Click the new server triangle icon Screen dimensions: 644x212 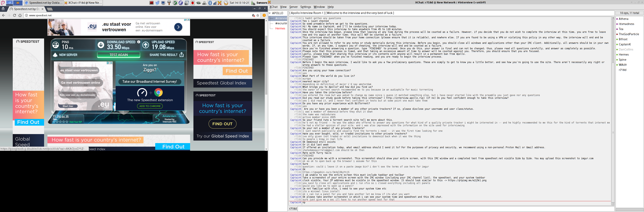55,55
